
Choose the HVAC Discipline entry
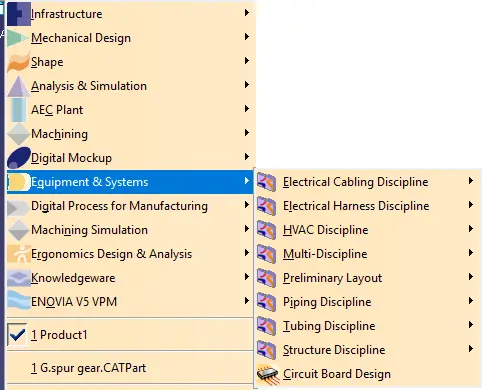pyautogui.click(x=368, y=230)
